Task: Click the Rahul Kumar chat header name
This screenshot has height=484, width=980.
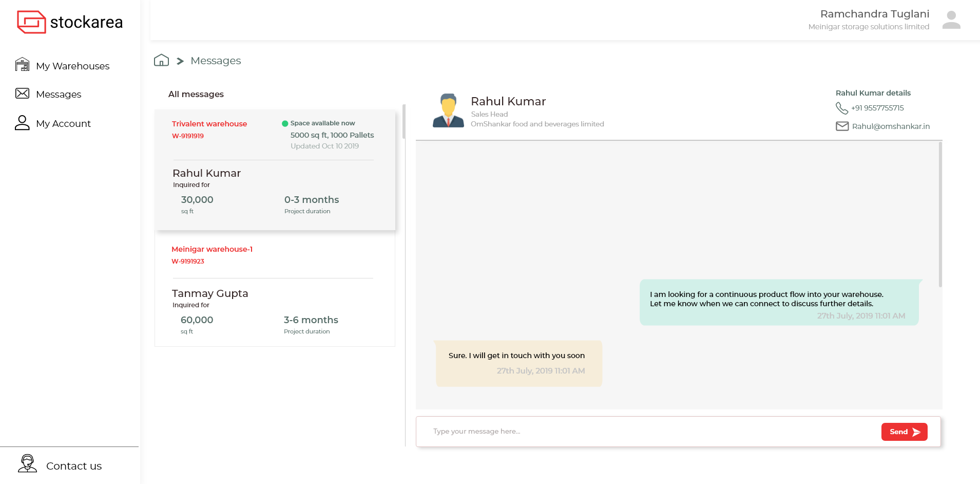Action: [508, 101]
